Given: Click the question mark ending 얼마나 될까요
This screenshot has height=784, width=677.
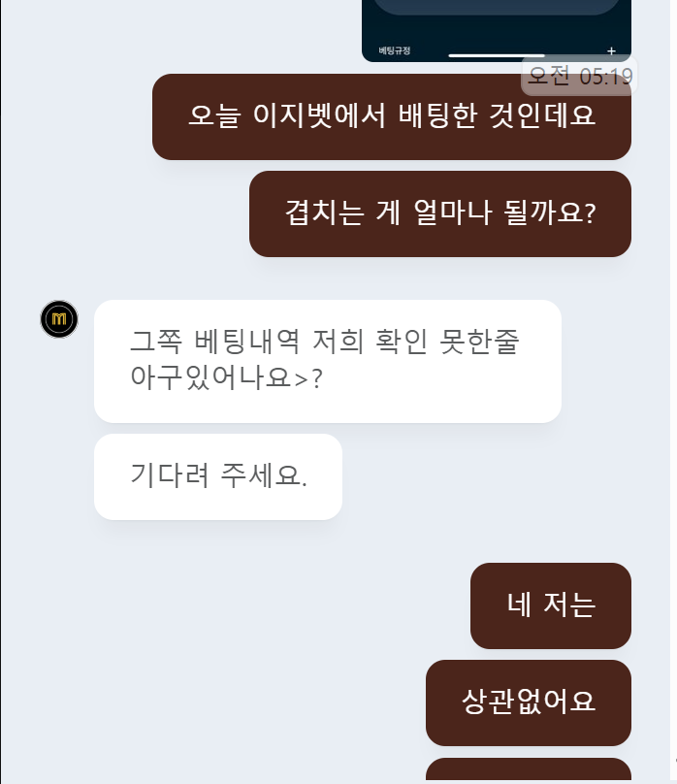Looking at the screenshot, I should click(x=590, y=214).
